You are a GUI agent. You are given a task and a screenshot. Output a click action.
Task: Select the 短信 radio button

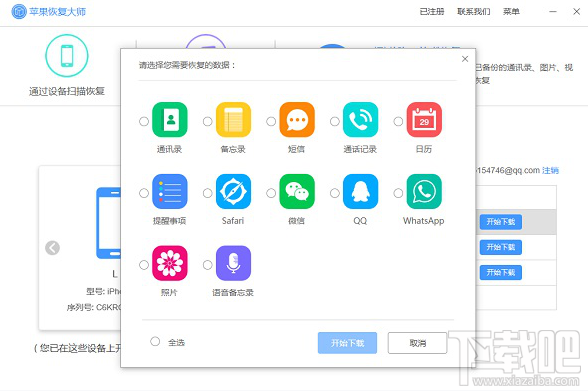tap(271, 121)
